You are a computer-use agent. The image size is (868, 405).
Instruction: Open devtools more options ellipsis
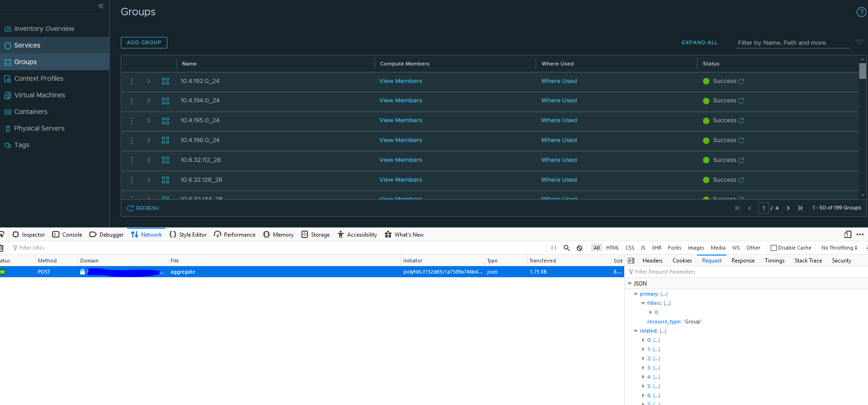point(860,234)
